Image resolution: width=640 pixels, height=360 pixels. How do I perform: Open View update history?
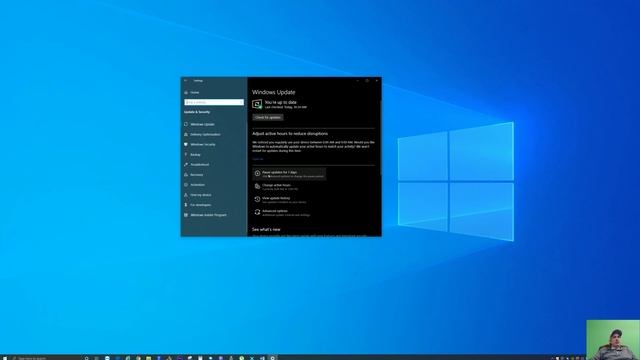coord(280,200)
